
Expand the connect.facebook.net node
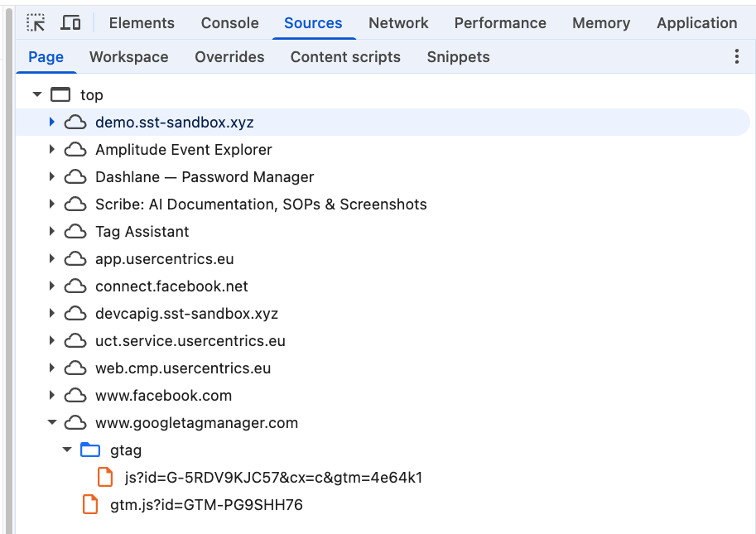point(51,286)
